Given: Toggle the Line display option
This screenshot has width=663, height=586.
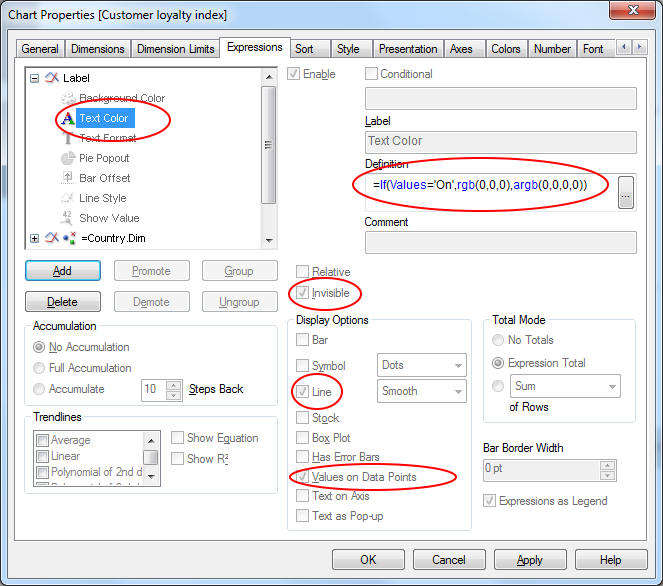Looking at the screenshot, I should (302, 392).
